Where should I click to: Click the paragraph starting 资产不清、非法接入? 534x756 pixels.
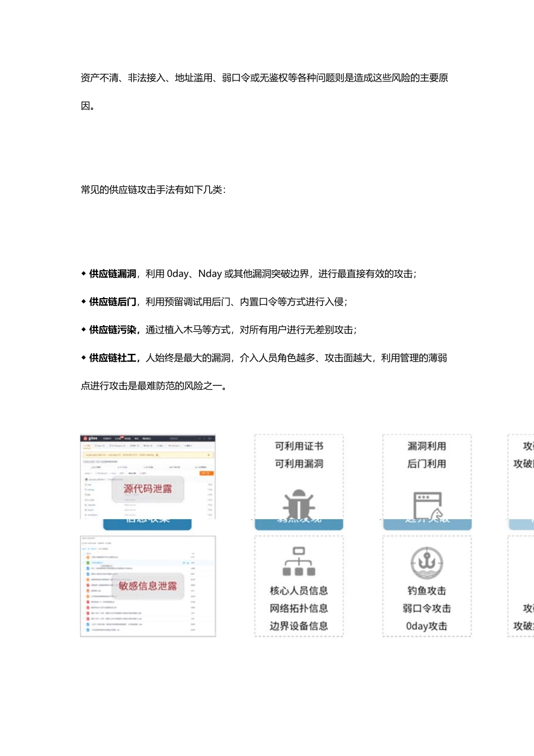(264, 92)
